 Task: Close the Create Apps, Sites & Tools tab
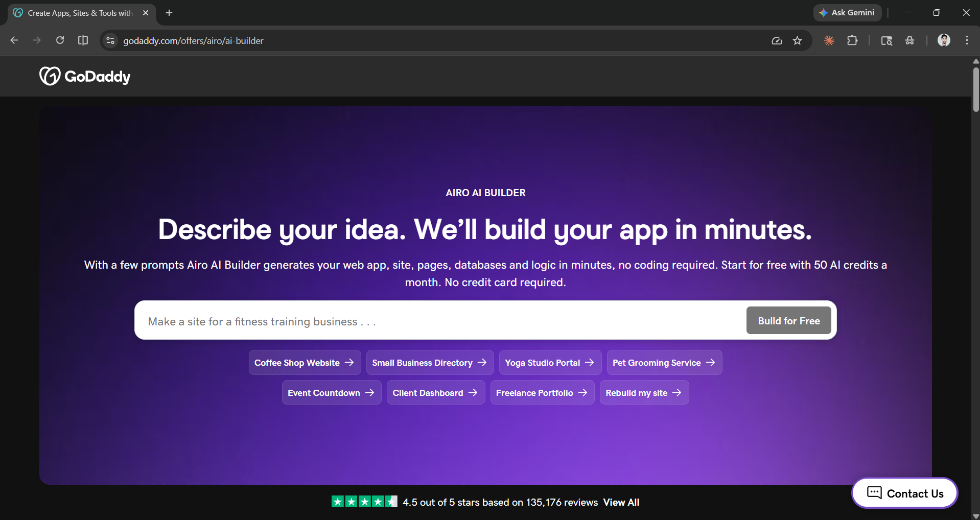tap(146, 13)
